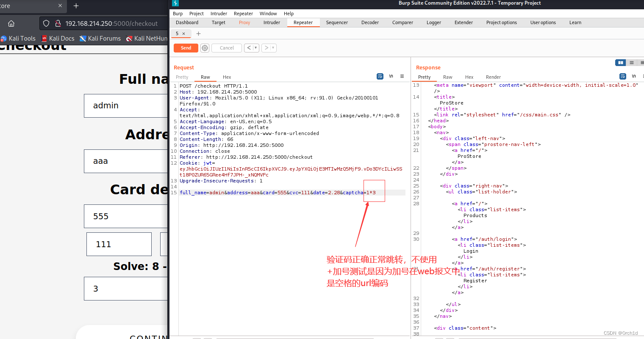This screenshot has height=339, width=644.
Task: Select Repeater tab number 5
Action: pos(177,33)
